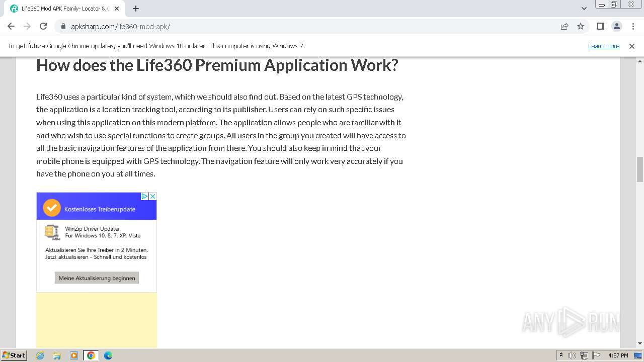Open the Chrome three-dot menu

632,26
